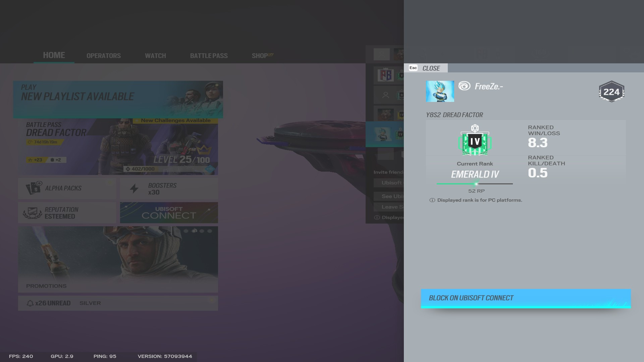
Task: Select the empty silhouette squad slot
Action: tap(389, 95)
